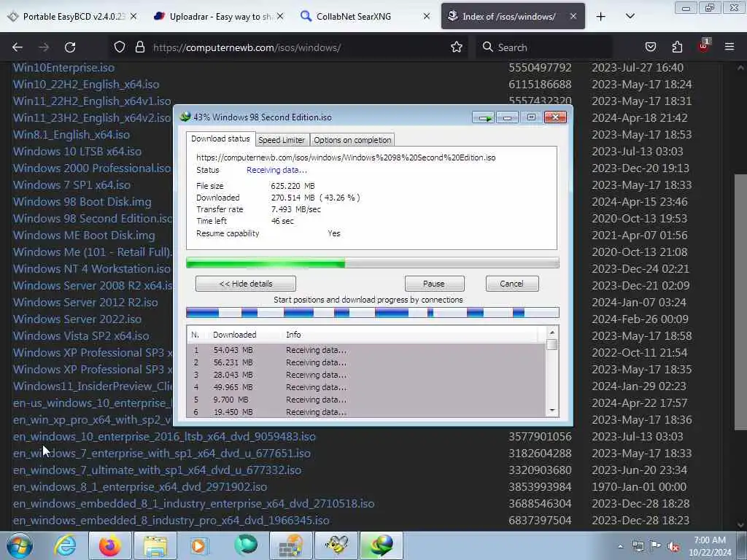Click the connections progress segments bar
747x560 pixels.
click(x=373, y=313)
